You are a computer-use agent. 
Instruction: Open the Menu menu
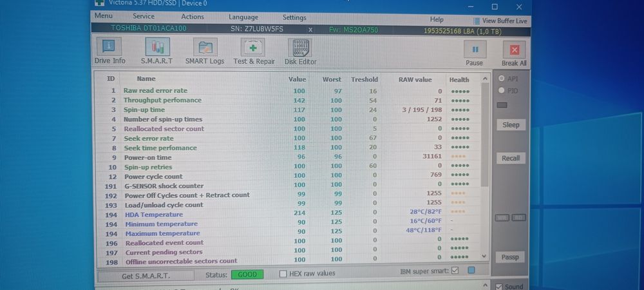[104, 15]
